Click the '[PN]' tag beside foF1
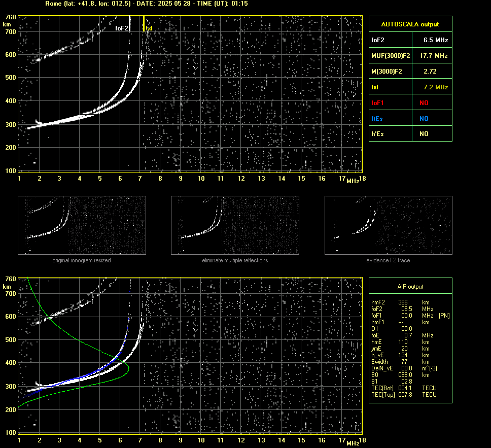The image size is (491, 448). point(444,316)
